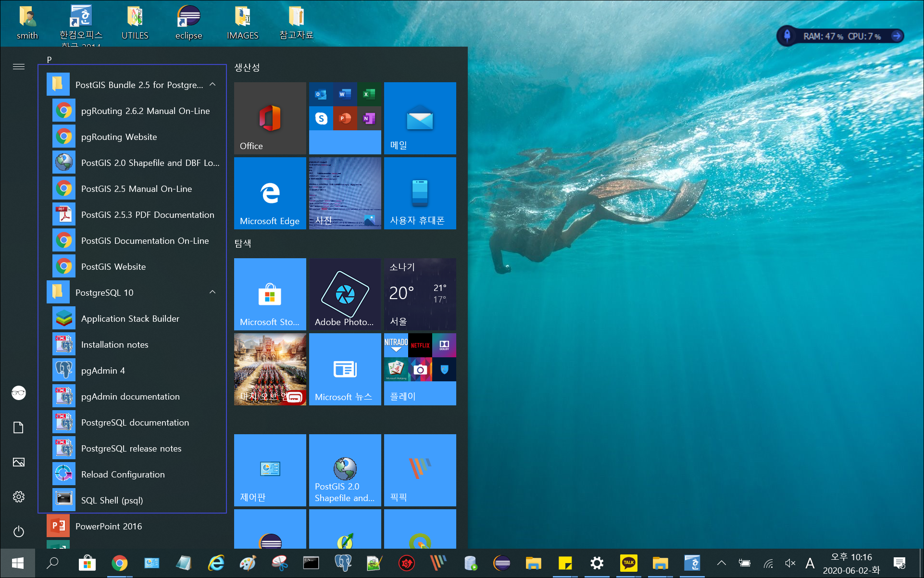Run Reload Configuration
The width and height of the screenshot is (924, 578).
click(x=132, y=475)
